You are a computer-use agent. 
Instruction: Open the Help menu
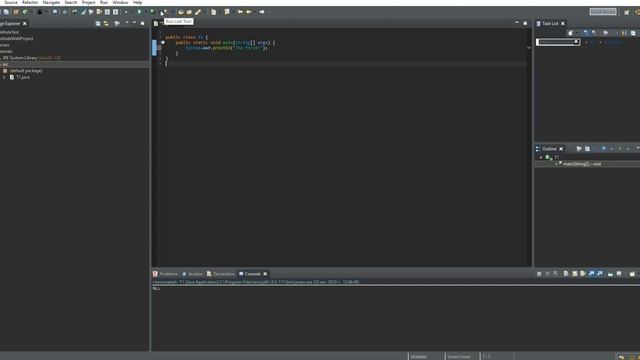click(x=138, y=2)
